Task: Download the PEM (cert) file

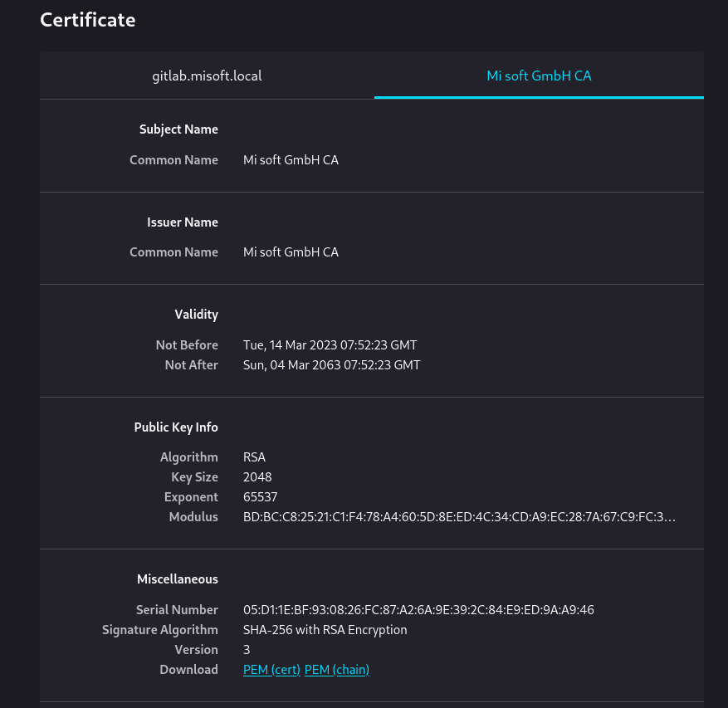Action: pos(271,670)
